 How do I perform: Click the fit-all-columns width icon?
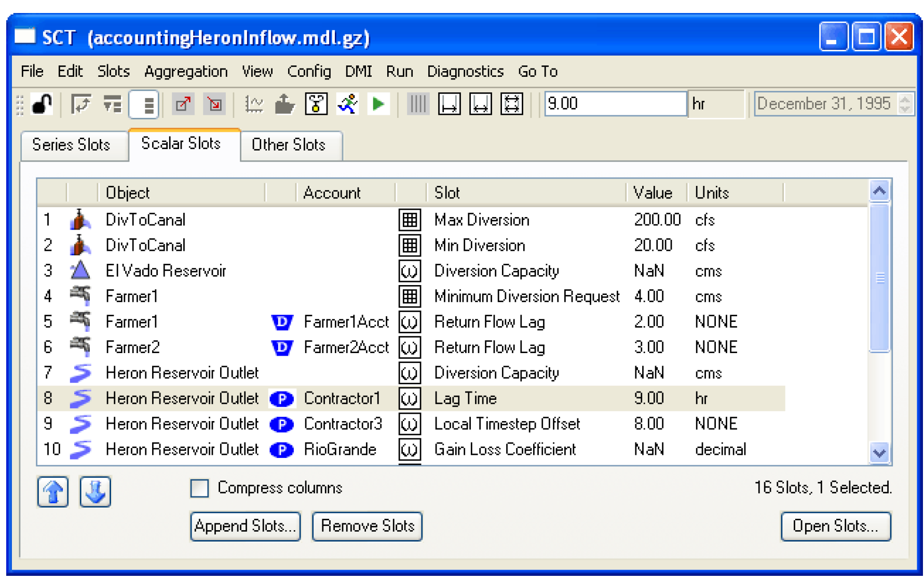coord(511,104)
